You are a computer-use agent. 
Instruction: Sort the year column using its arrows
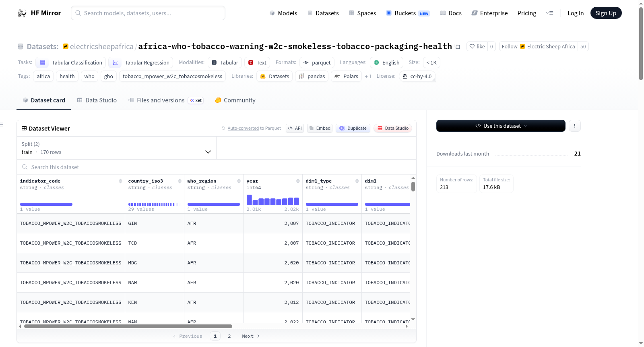coord(298,181)
